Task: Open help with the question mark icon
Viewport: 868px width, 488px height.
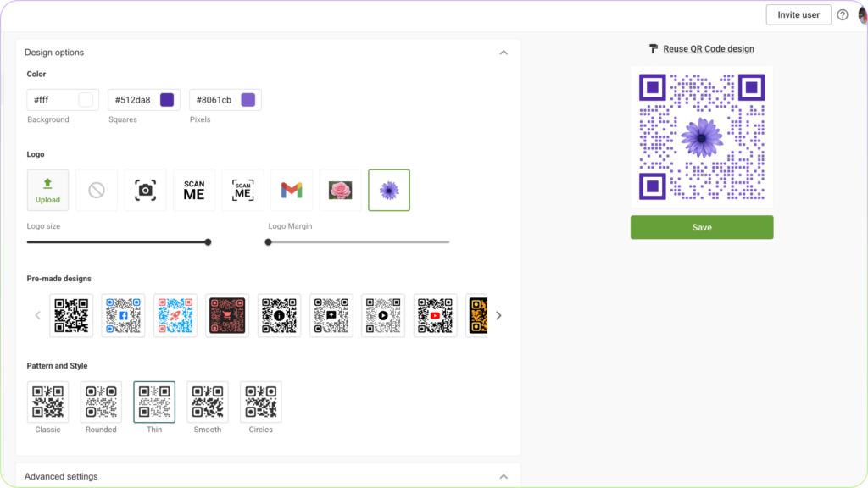Action: 842,14
